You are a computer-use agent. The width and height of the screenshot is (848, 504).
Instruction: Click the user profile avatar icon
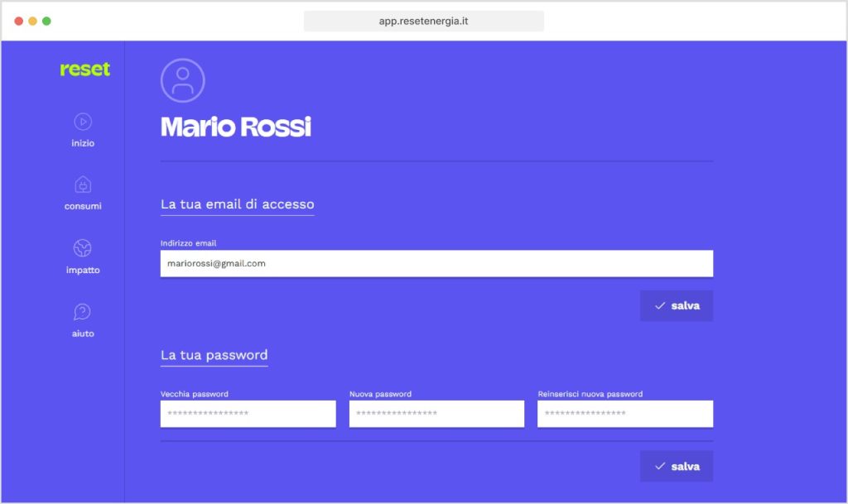point(183,80)
